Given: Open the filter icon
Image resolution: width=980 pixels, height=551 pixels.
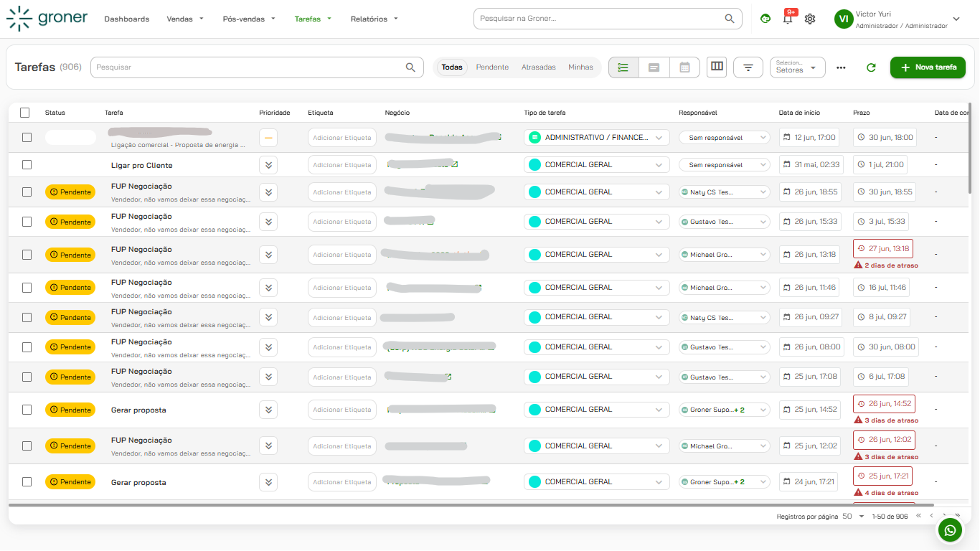Looking at the screenshot, I should pyautogui.click(x=748, y=67).
